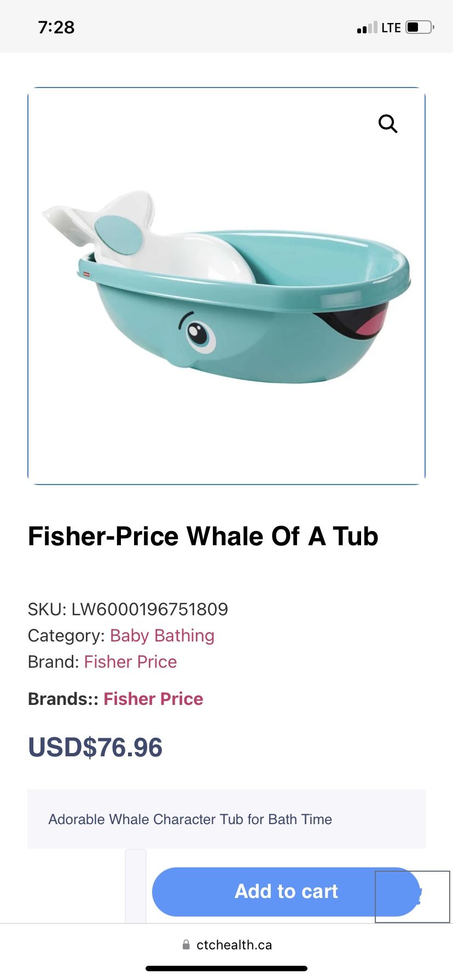Viewport: 453px width, 980px height.
Task: Open the Baby Bathing category link
Action: (162, 635)
